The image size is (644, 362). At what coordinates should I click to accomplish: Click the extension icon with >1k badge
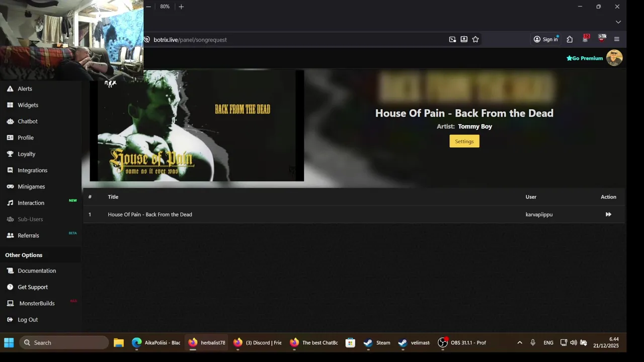click(x=602, y=39)
